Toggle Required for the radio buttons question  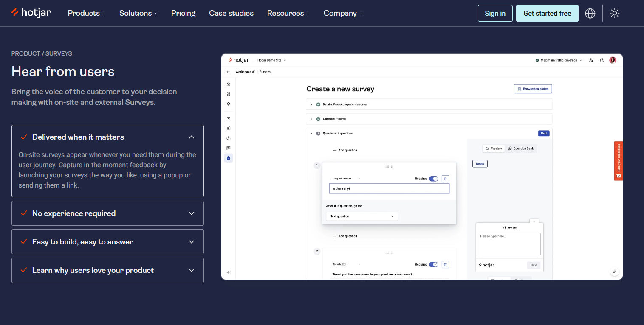pyautogui.click(x=434, y=264)
